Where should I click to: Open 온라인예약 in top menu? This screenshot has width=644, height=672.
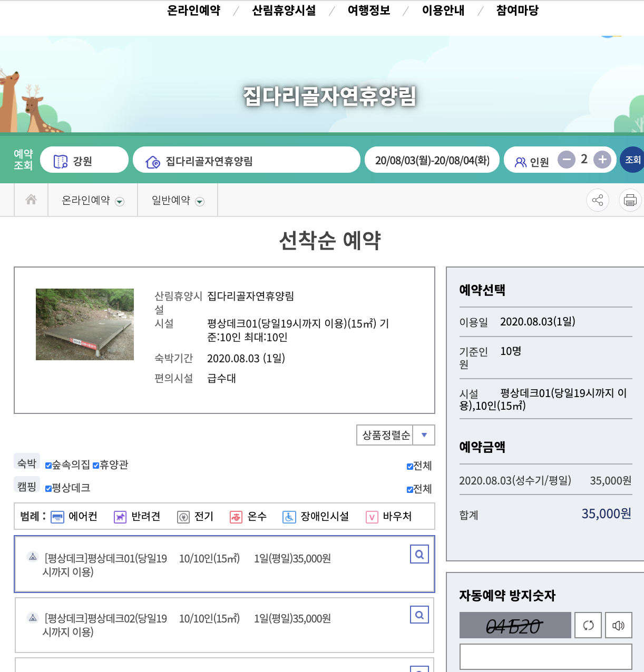point(193,11)
